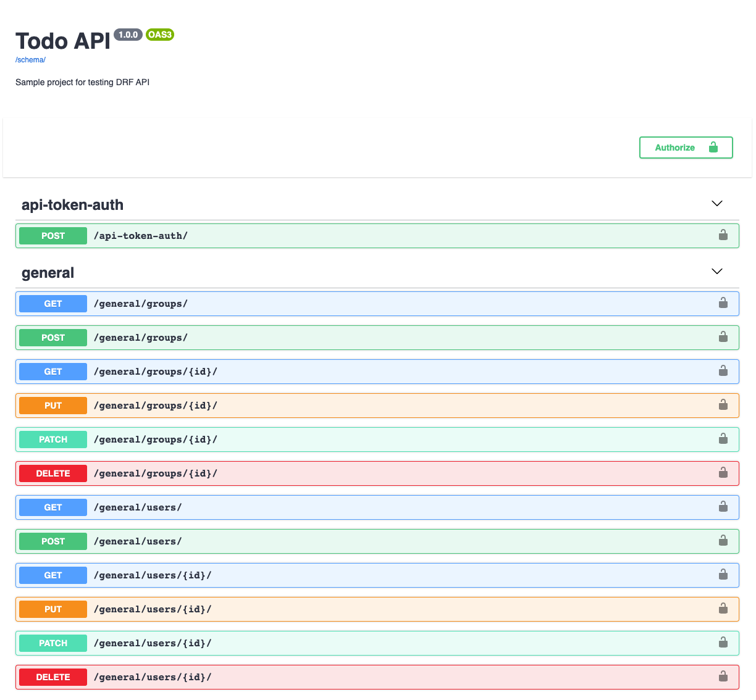Collapse the api-token-auth section chevron
The width and height of the screenshot is (756, 700).
[717, 204]
